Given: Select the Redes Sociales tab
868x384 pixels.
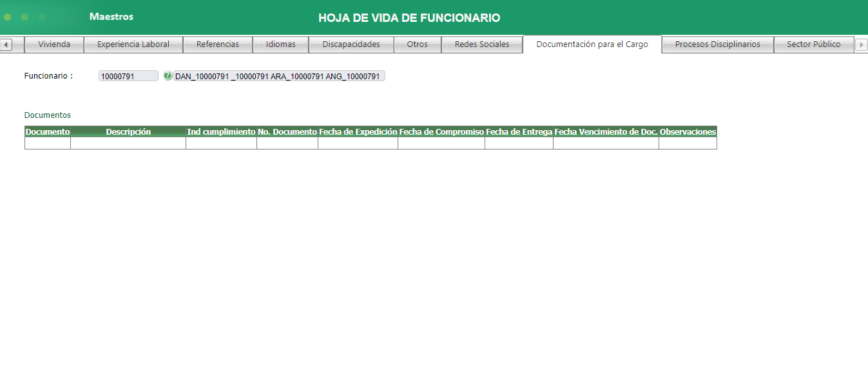Looking at the screenshot, I should click(481, 44).
